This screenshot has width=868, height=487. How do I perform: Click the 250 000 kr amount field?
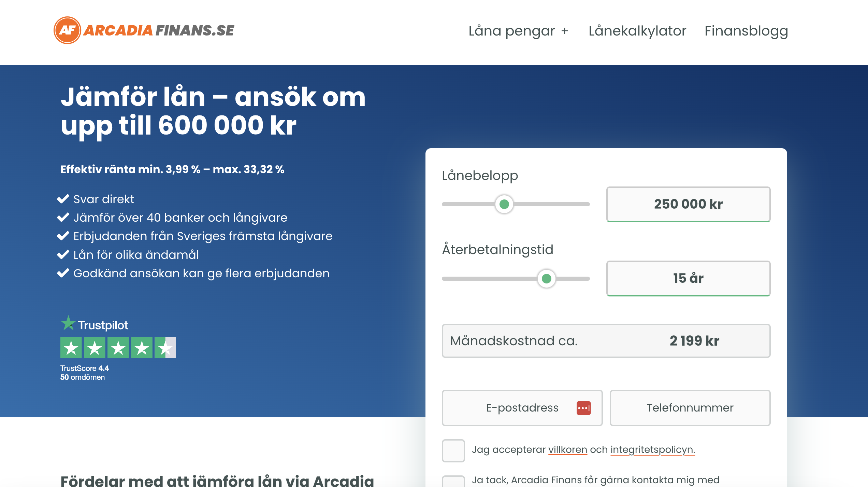688,204
